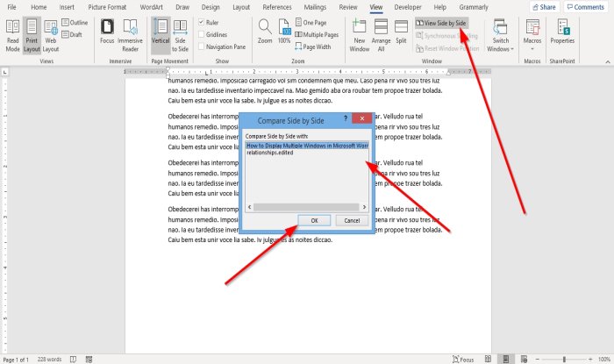
Task: Open the File menu
Action: tap(12, 7)
